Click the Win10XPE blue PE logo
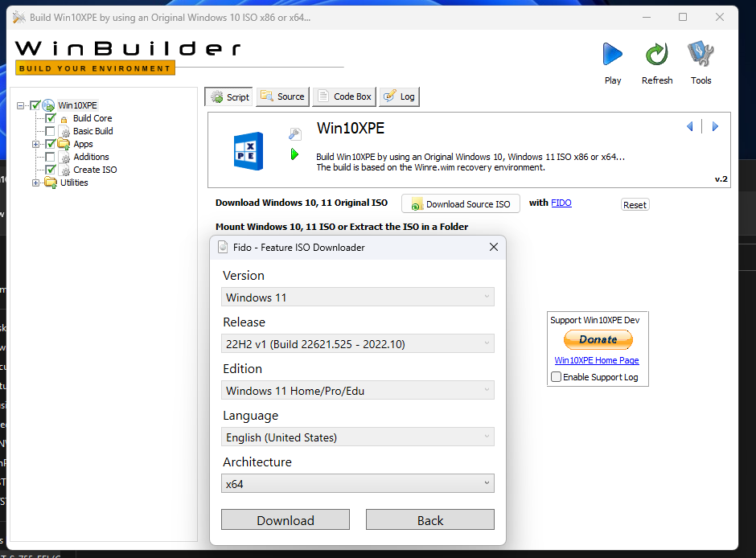The width and height of the screenshot is (756, 558). tap(249, 151)
